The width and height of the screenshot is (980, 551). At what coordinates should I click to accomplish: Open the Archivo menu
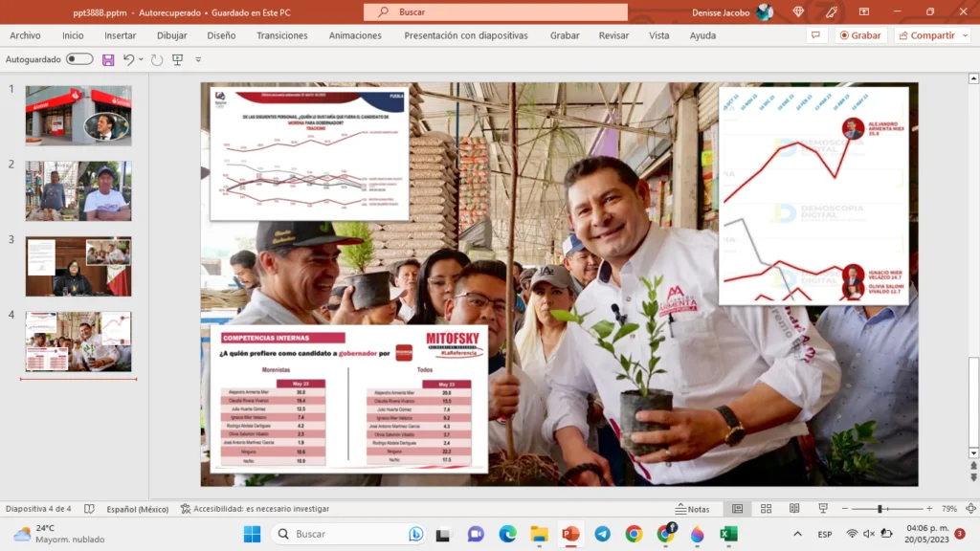tap(25, 35)
